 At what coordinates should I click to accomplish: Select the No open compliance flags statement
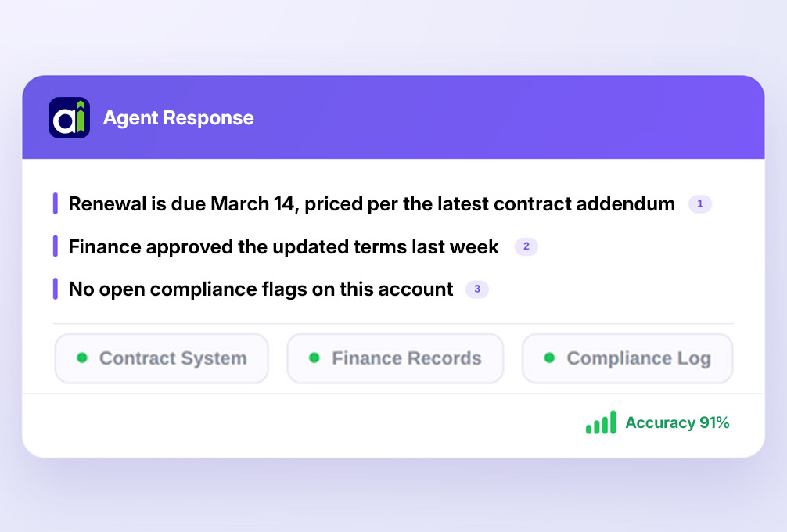261,289
